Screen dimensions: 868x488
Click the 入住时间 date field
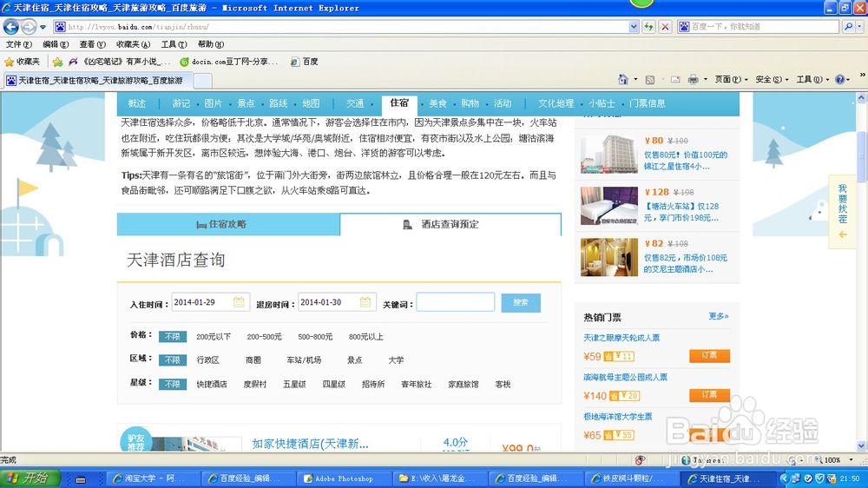pyautogui.click(x=210, y=302)
